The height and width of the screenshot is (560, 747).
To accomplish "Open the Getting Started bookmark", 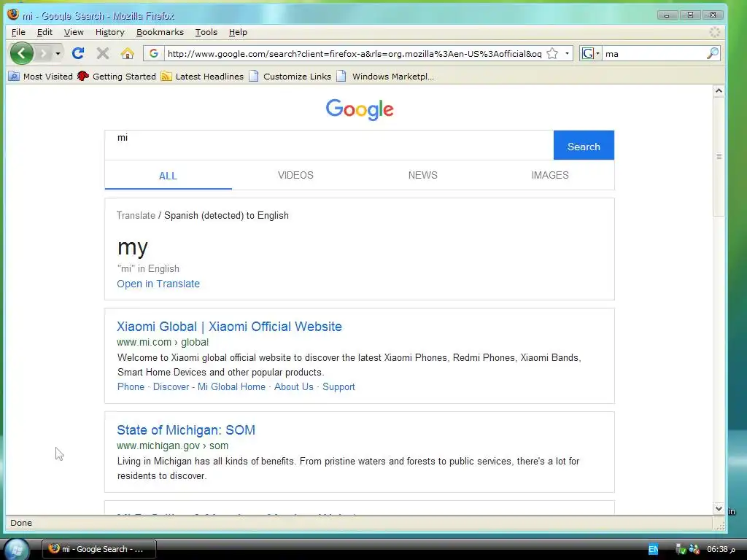I will pyautogui.click(x=117, y=76).
